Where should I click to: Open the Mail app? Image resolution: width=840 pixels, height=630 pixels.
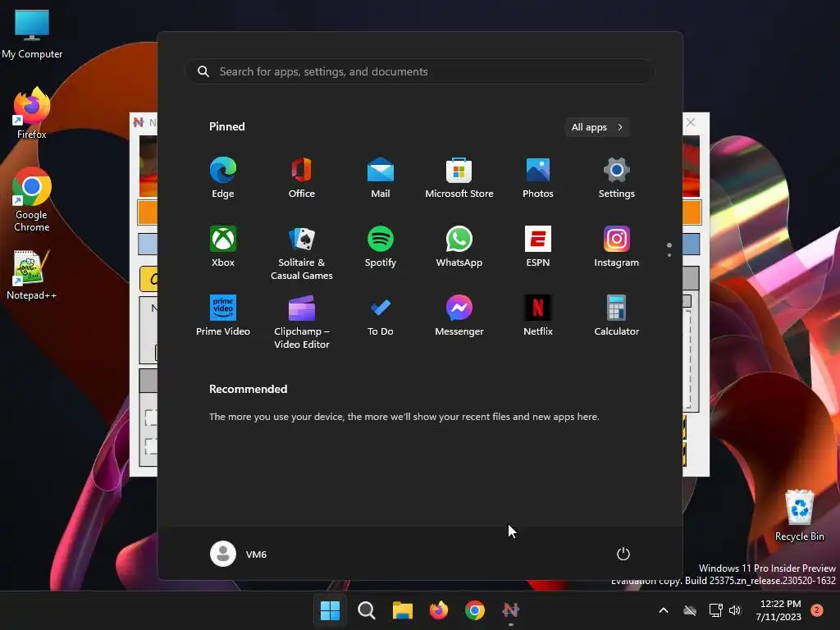381,178
